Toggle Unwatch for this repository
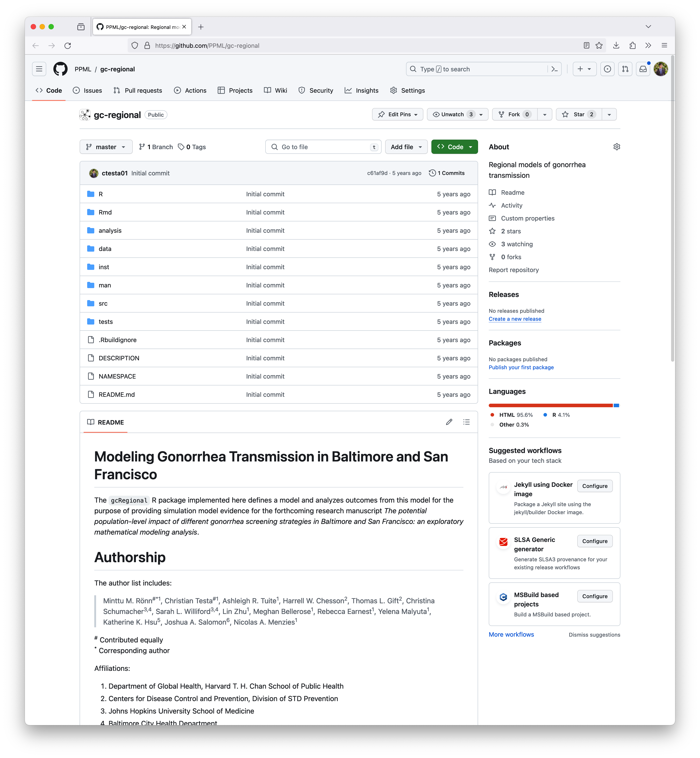This screenshot has height=758, width=700. [453, 114]
